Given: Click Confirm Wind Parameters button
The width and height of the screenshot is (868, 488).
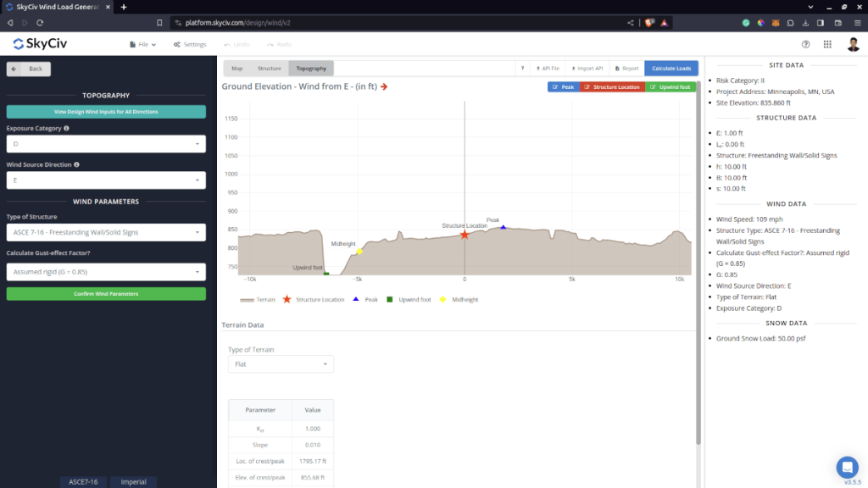Looking at the screenshot, I should click(106, 294).
